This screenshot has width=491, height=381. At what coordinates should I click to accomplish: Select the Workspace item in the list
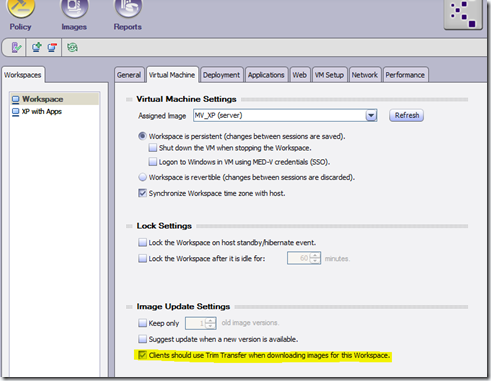tap(55, 99)
